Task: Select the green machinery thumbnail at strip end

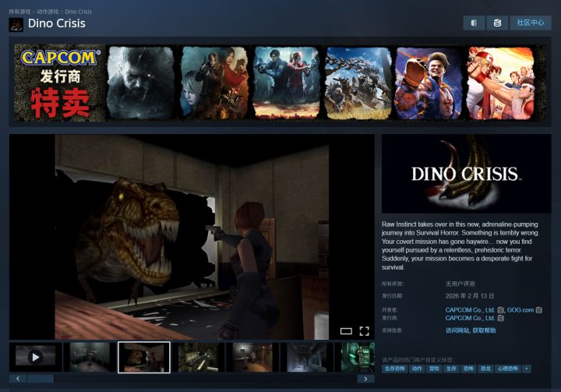Action: point(355,357)
